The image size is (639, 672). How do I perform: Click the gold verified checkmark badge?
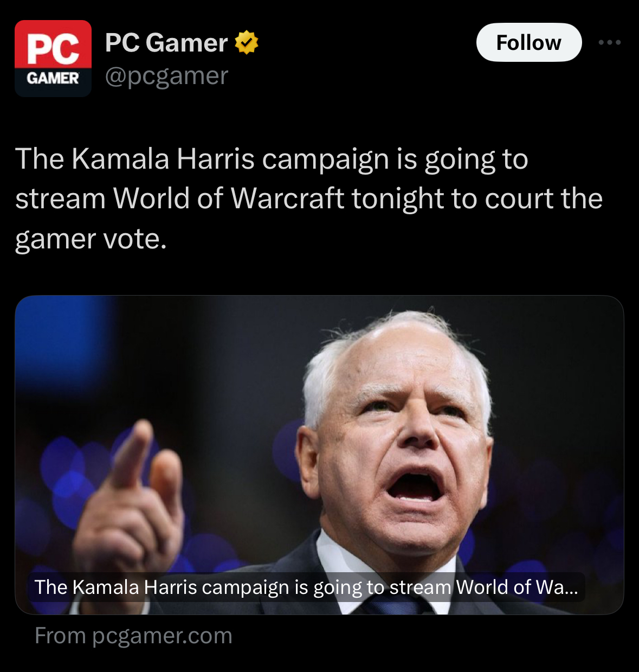point(247,43)
